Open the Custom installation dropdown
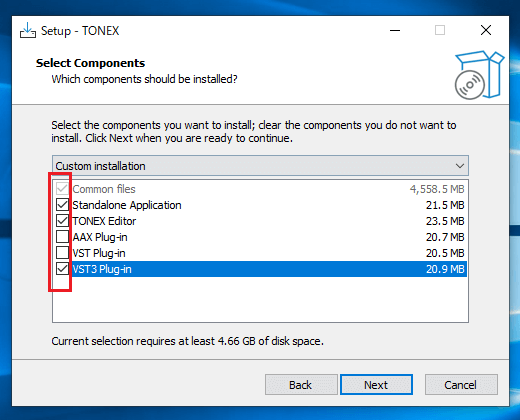The width and height of the screenshot is (520, 420). click(260, 166)
